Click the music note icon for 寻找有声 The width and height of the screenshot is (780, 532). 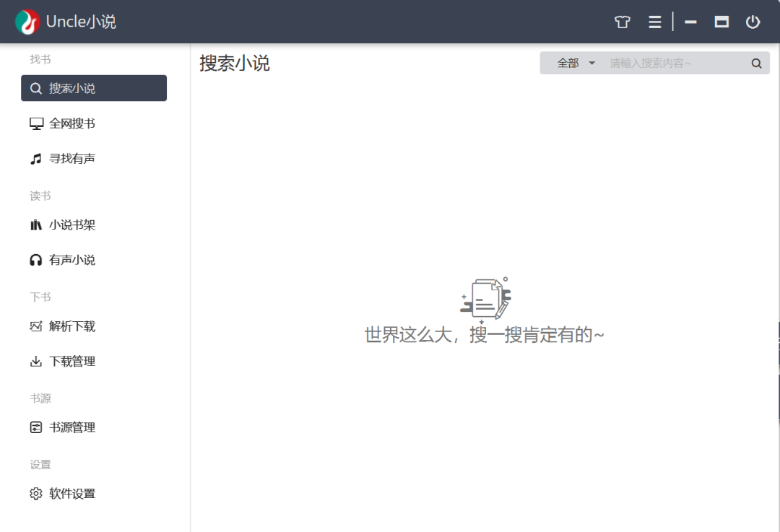[x=36, y=158]
